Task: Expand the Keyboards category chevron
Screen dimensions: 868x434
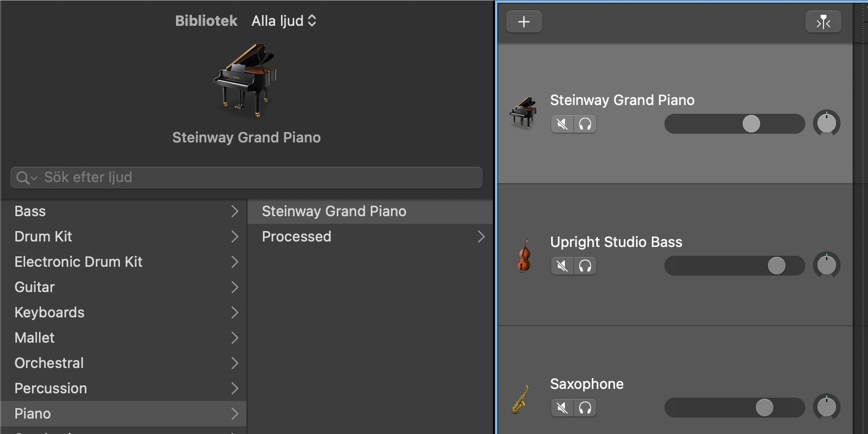Action: click(235, 312)
